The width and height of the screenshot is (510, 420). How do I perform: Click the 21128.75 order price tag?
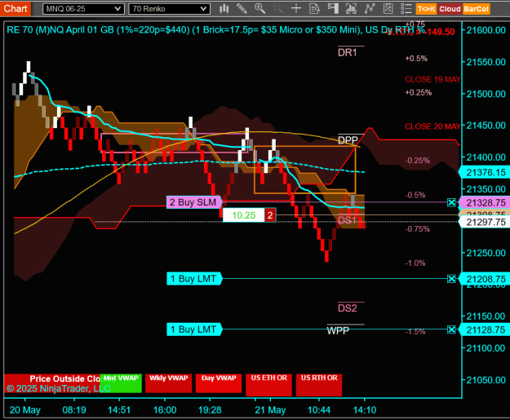coord(484,329)
